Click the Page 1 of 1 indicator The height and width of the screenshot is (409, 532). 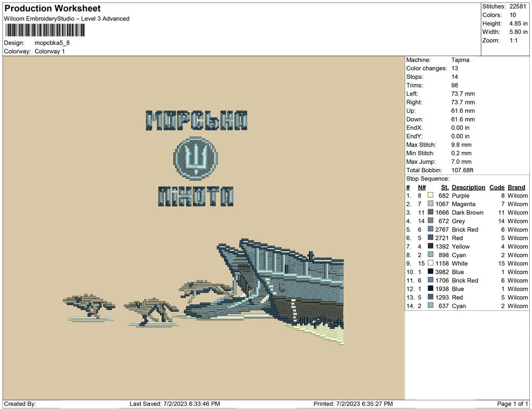click(512, 404)
